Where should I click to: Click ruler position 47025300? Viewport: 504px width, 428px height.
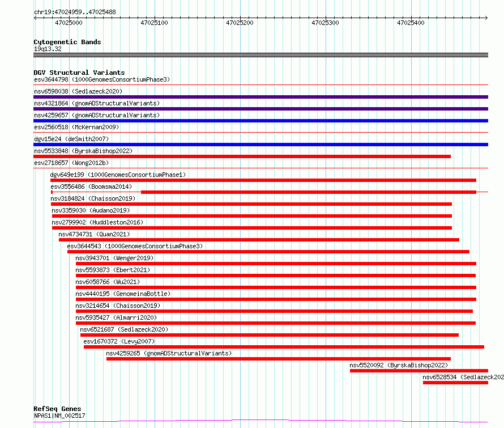pyautogui.click(x=325, y=23)
